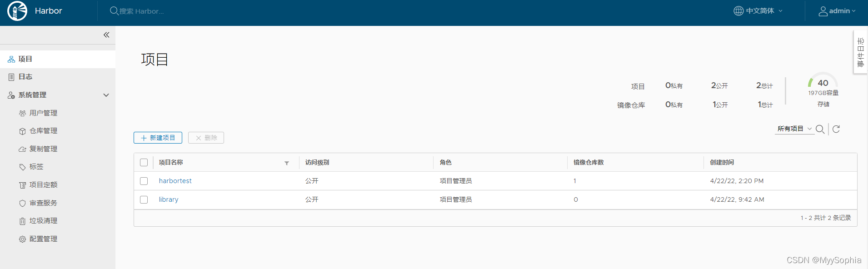Click the Harbor logo icon
Image resolution: width=868 pixels, height=269 pixels.
click(x=17, y=11)
